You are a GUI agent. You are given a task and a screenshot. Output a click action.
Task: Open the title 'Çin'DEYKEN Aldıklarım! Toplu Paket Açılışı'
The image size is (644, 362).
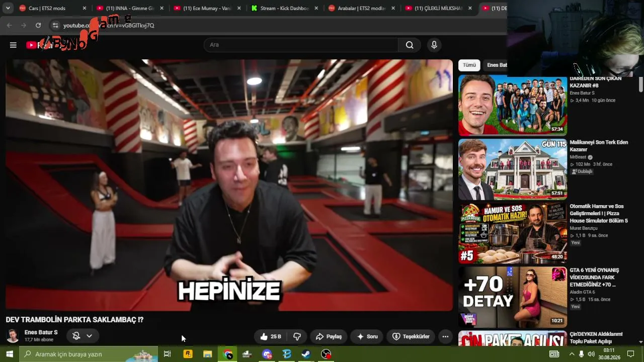(x=596, y=338)
